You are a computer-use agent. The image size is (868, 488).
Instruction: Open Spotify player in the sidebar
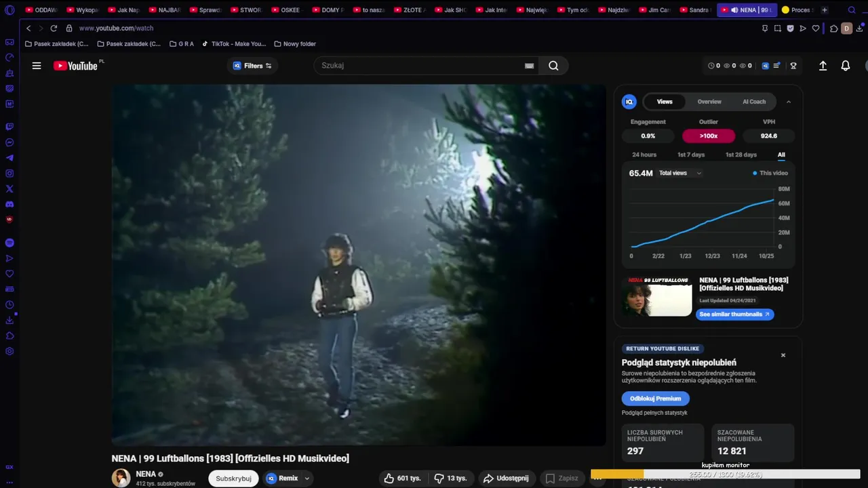coord(9,243)
